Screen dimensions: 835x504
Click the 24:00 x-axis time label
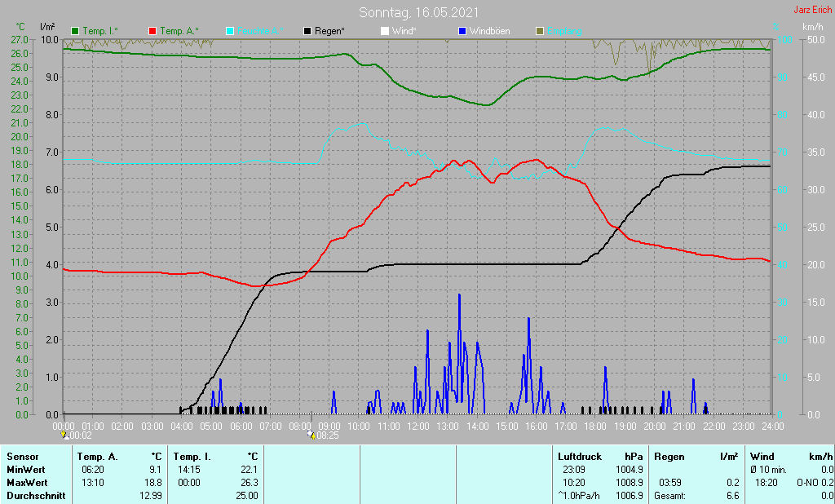coord(773,427)
